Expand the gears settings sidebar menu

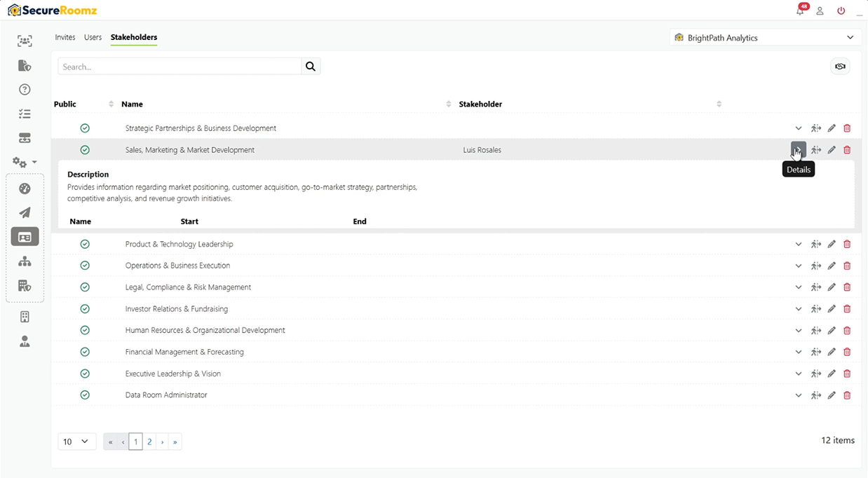25,162
